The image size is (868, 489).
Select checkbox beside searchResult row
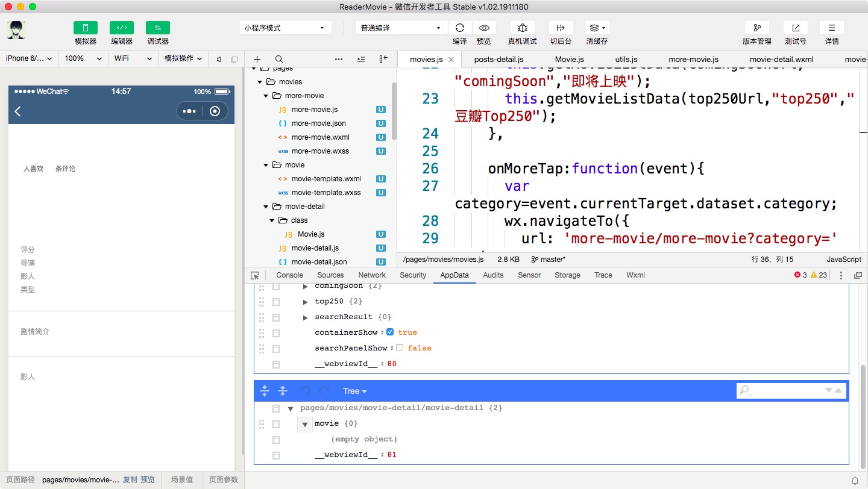[276, 317]
